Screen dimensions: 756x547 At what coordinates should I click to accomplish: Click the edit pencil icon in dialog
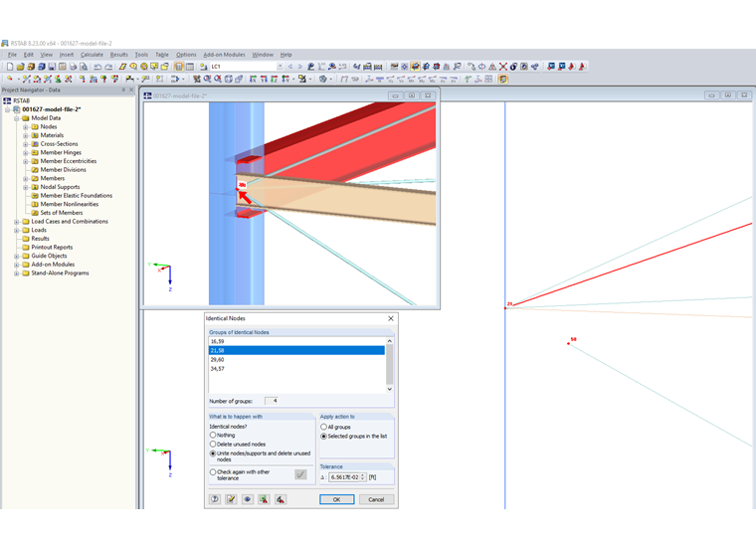pos(232,499)
